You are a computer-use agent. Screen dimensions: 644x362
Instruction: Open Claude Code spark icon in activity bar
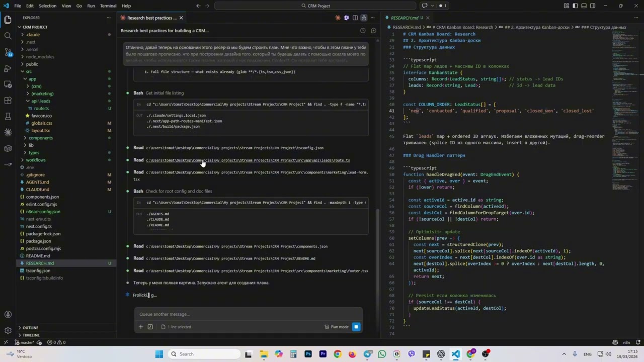(8, 132)
